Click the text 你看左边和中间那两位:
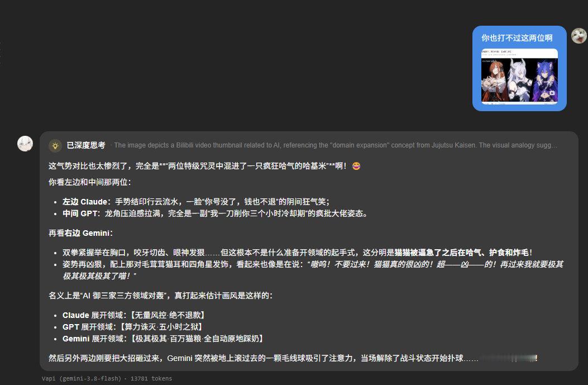Viewport: 588px width, 385px height. click(x=90, y=182)
